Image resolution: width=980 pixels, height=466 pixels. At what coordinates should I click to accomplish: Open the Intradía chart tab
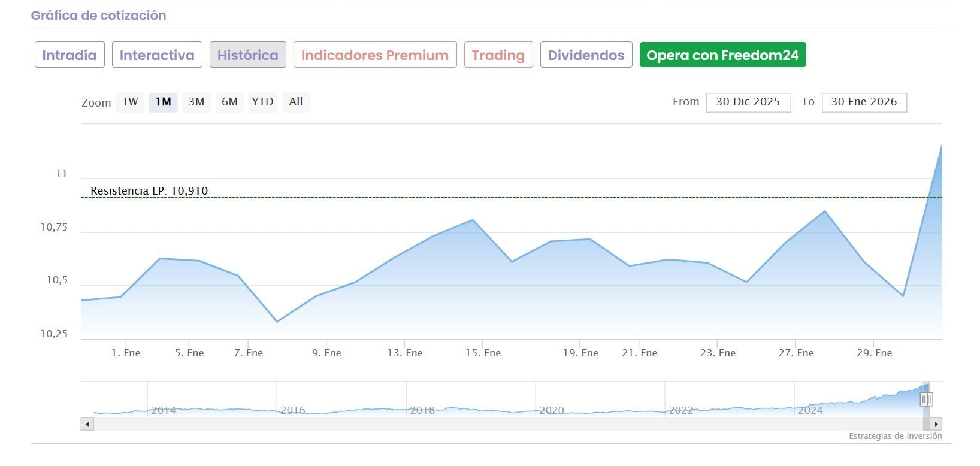point(69,55)
